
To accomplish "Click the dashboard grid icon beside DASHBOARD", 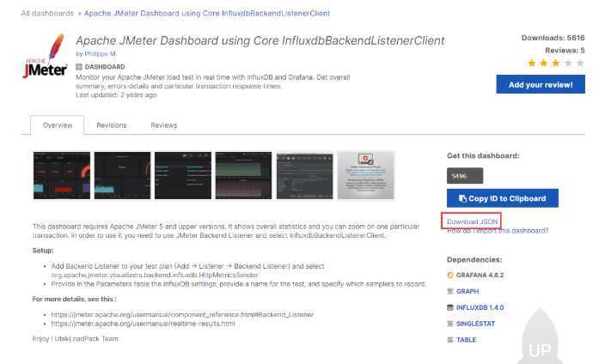I will (x=79, y=67).
